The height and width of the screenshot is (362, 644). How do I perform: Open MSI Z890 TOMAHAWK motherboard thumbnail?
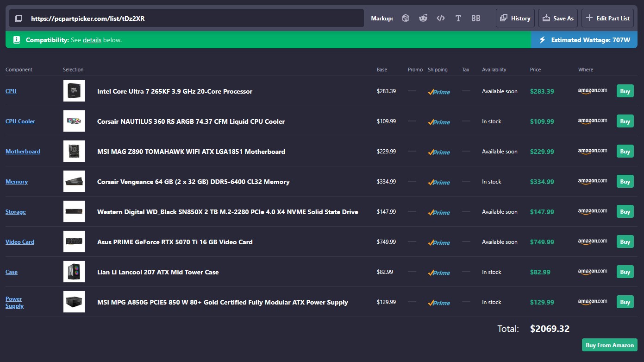coord(74,151)
